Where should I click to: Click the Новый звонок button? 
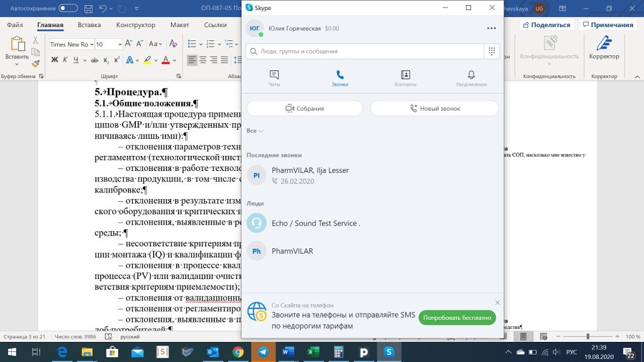tap(435, 108)
